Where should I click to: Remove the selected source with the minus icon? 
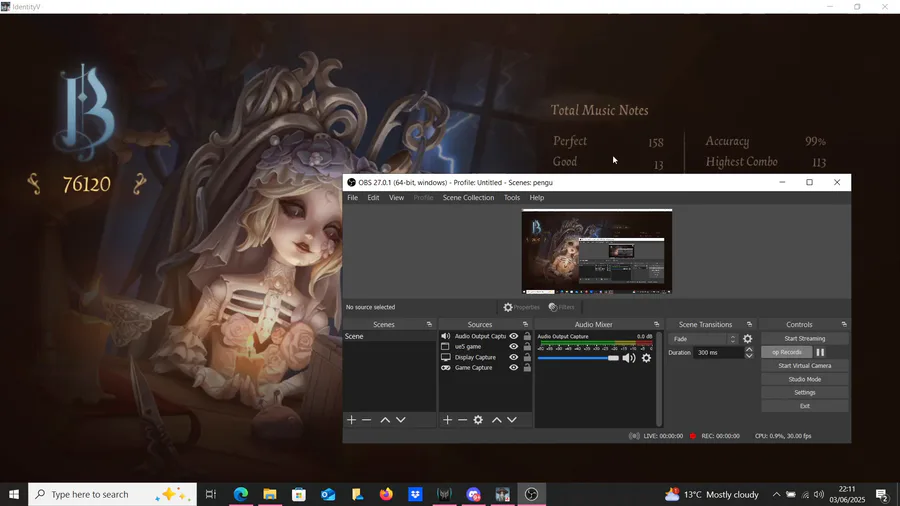[x=463, y=420]
